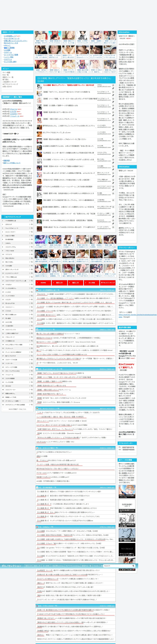
Task: Switch to the red 総合三次 tab
Action: [x=59, y=283]
